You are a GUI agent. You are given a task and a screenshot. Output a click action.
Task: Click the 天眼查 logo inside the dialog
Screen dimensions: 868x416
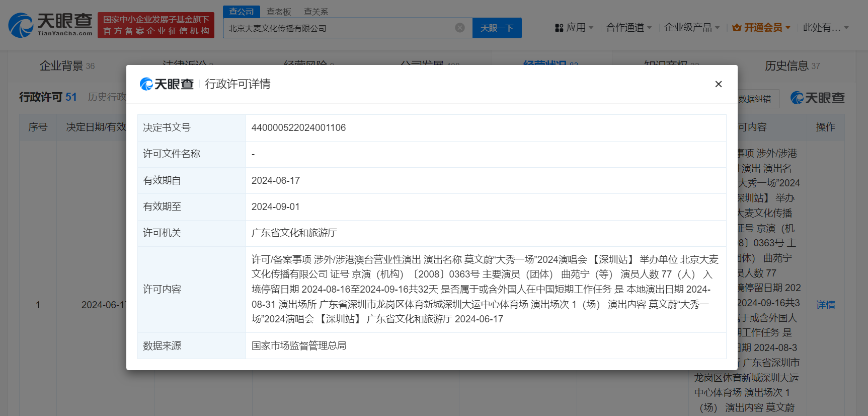(167, 84)
